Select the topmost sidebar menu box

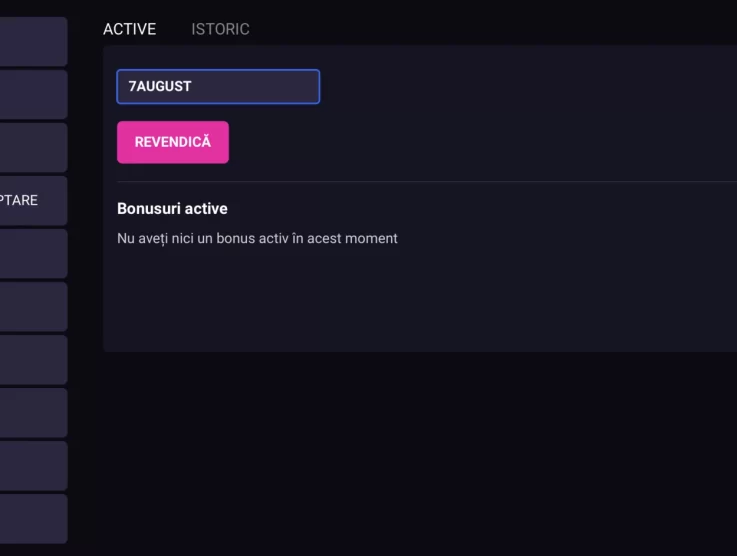[x=33, y=42]
